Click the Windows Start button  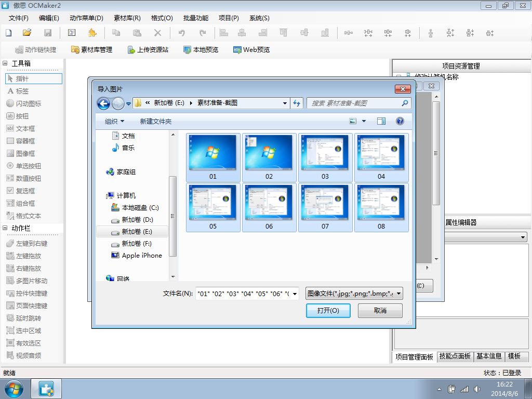(14, 389)
